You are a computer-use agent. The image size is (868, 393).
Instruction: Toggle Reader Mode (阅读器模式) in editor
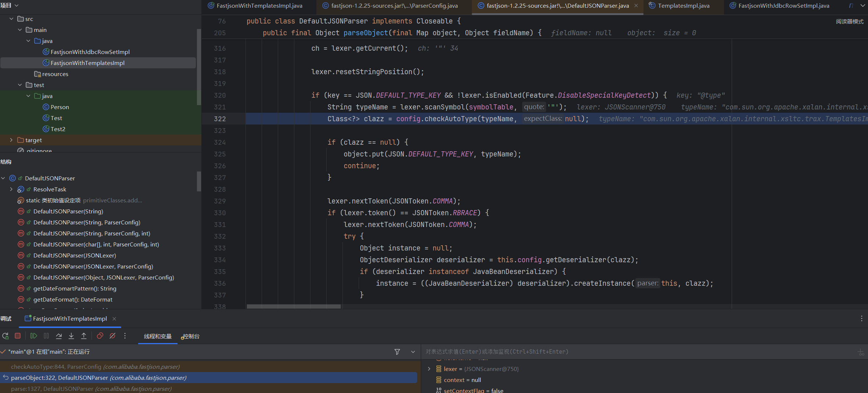(x=850, y=22)
